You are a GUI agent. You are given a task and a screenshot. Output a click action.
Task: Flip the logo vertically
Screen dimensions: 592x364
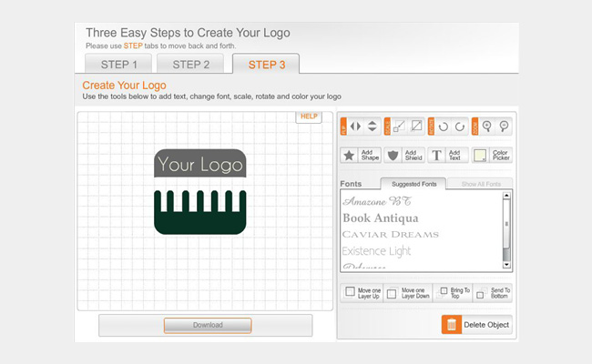point(373,126)
